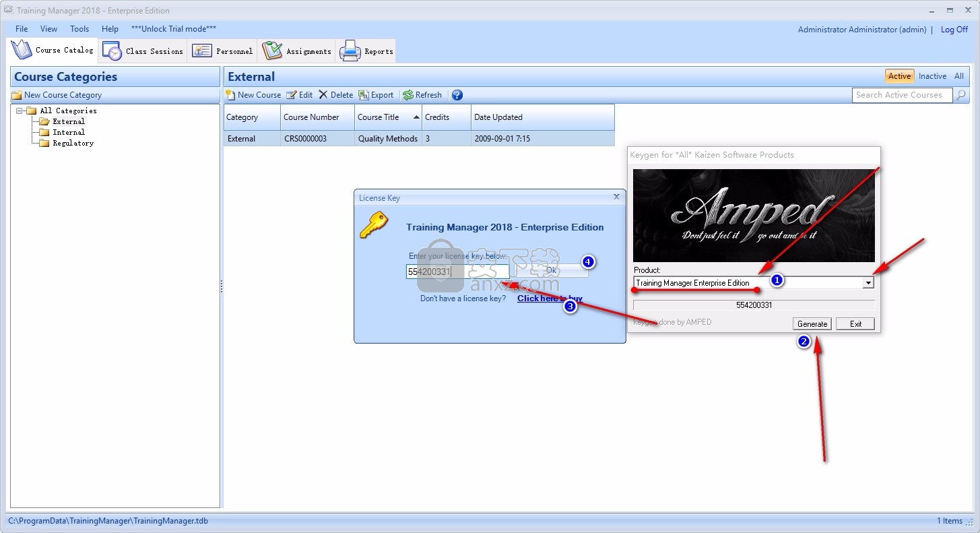Click the Exit button in keygen

coord(855,324)
